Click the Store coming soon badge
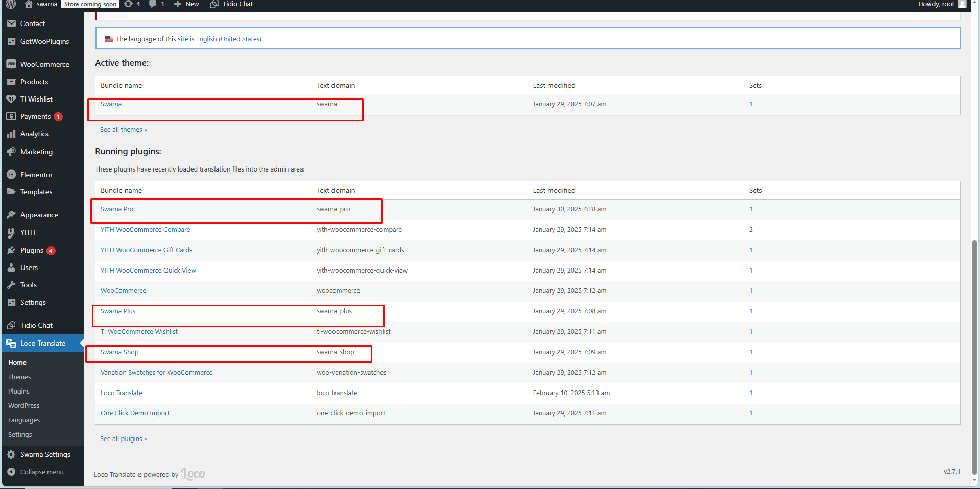The height and width of the screenshot is (489, 980). tap(90, 4)
